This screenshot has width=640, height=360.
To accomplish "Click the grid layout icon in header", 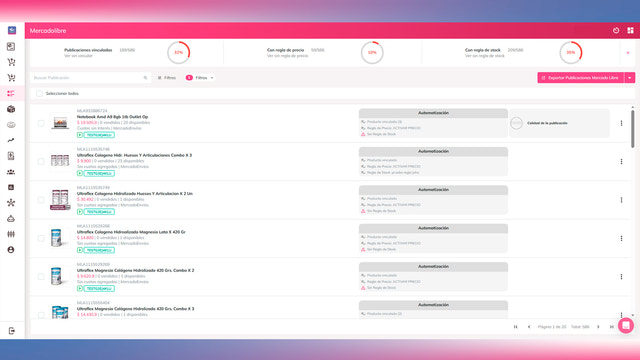I will pyautogui.click(x=630, y=31).
